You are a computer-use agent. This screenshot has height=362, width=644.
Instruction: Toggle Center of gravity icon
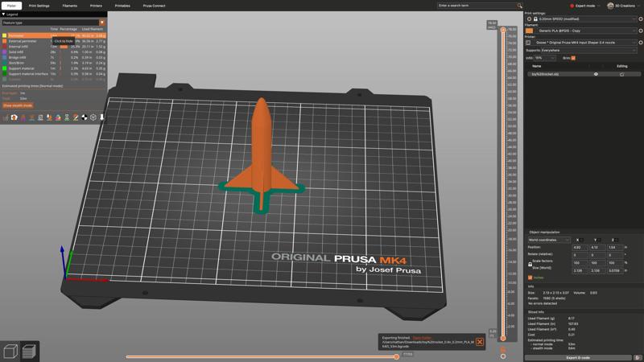[85, 117]
